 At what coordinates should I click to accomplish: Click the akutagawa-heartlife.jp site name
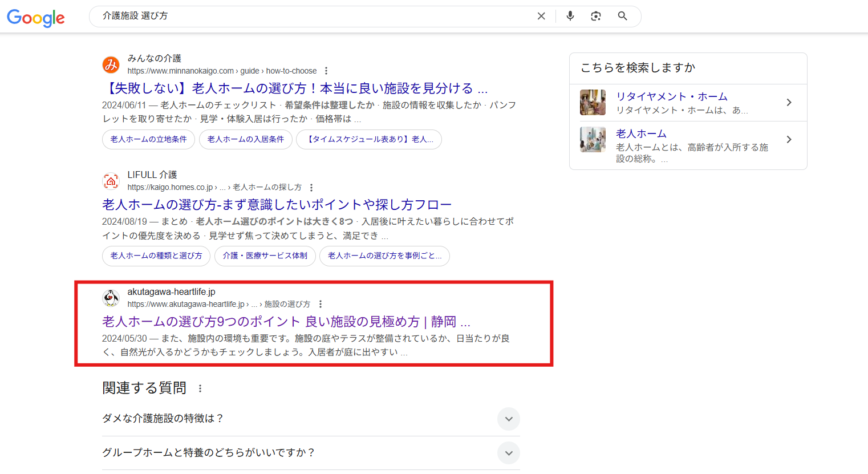[x=171, y=292]
